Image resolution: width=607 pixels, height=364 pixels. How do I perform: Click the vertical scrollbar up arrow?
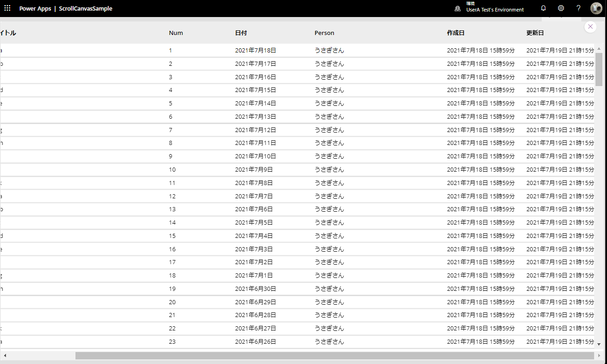coord(599,48)
